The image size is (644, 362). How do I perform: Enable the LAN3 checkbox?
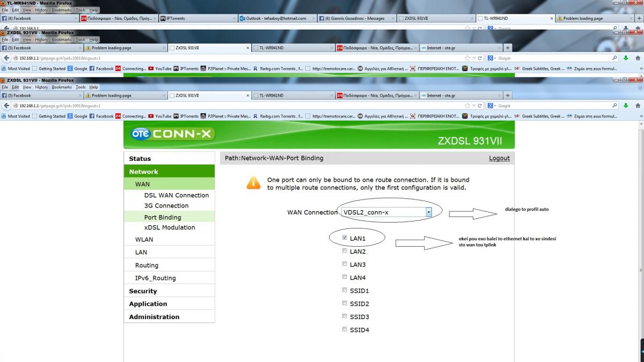coord(345,264)
